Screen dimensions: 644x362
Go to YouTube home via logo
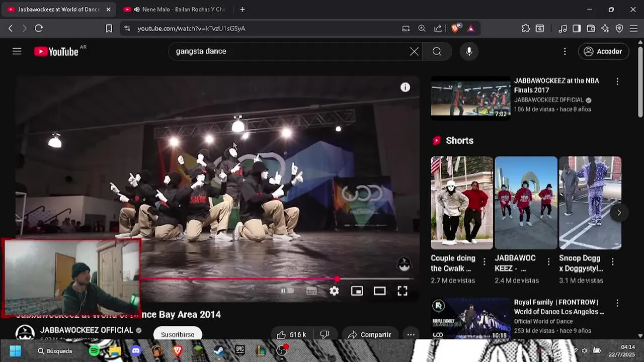pos(56,51)
